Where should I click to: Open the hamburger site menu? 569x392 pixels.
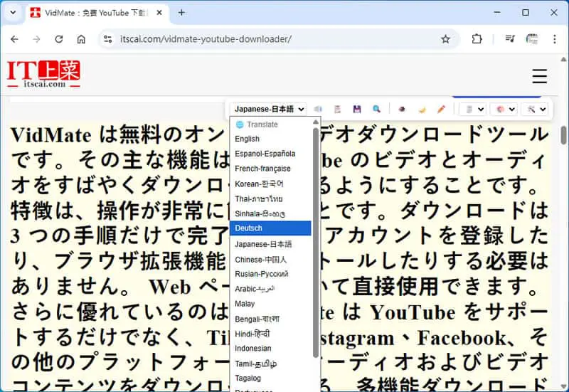point(540,76)
